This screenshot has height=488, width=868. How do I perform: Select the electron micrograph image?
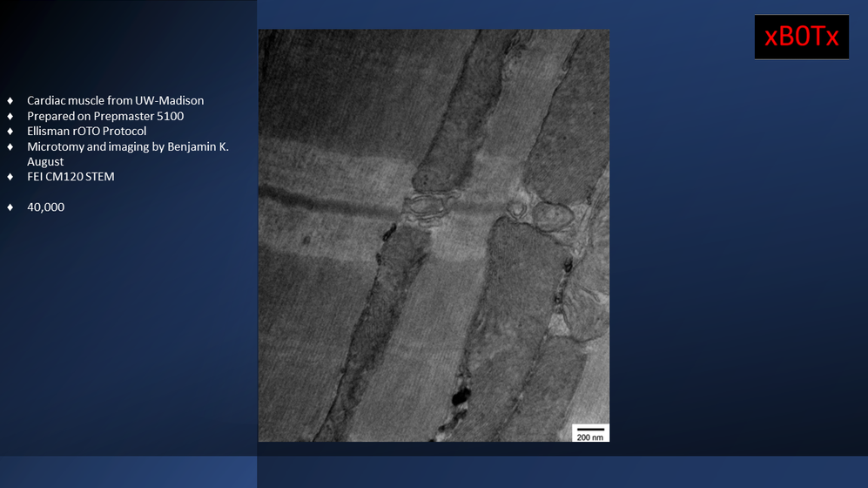click(434, 235)
